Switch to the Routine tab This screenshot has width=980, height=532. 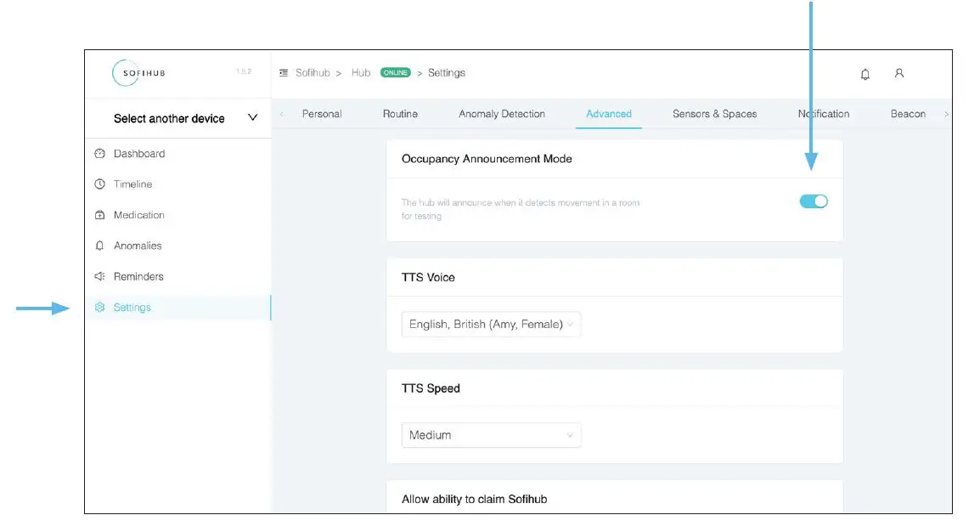(400, 114)
